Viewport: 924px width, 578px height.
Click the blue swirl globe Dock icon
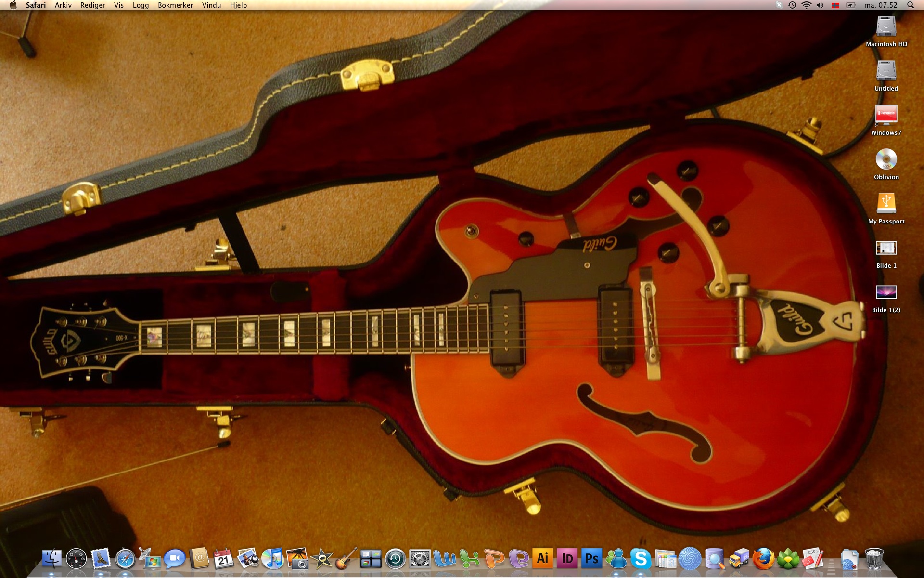[x=690, y=559]
